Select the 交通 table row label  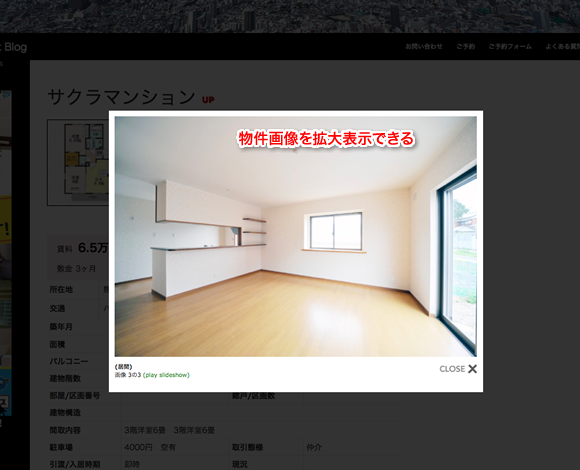(x=57, y=308)
